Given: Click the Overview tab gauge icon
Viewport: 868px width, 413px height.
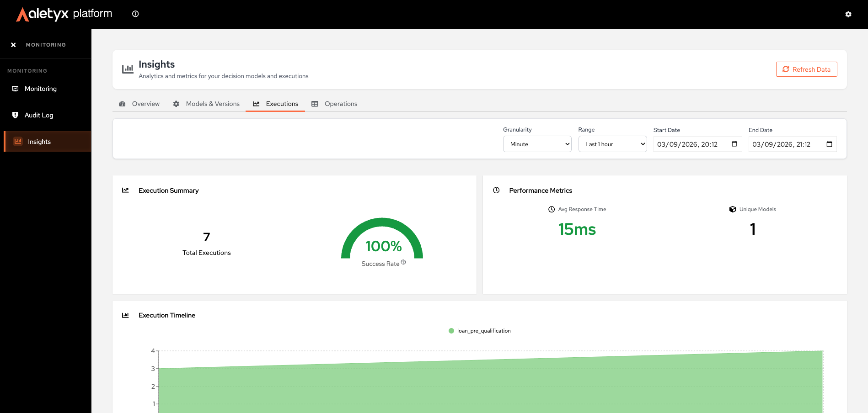Looking at the screenshot, I should (x=122, y=104).
